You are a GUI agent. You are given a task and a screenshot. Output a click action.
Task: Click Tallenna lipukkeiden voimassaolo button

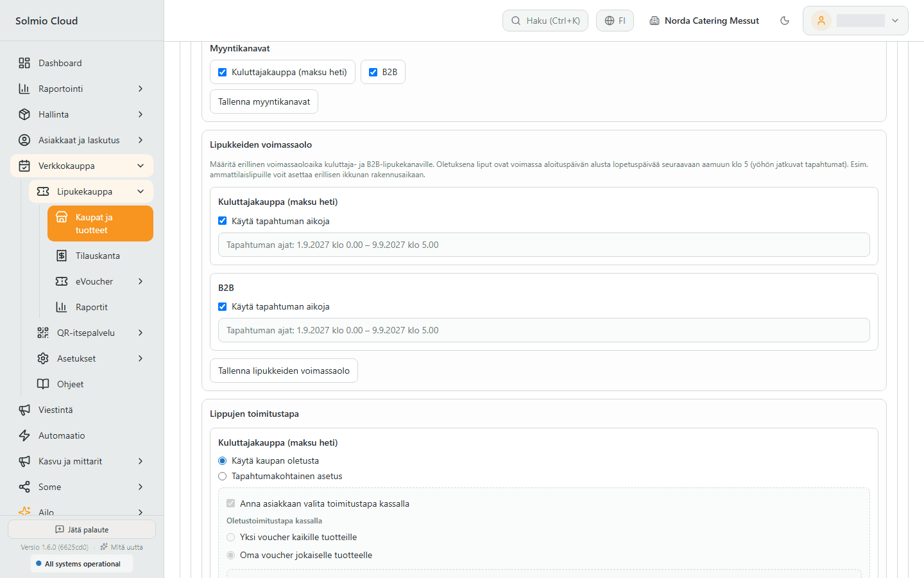284,371
